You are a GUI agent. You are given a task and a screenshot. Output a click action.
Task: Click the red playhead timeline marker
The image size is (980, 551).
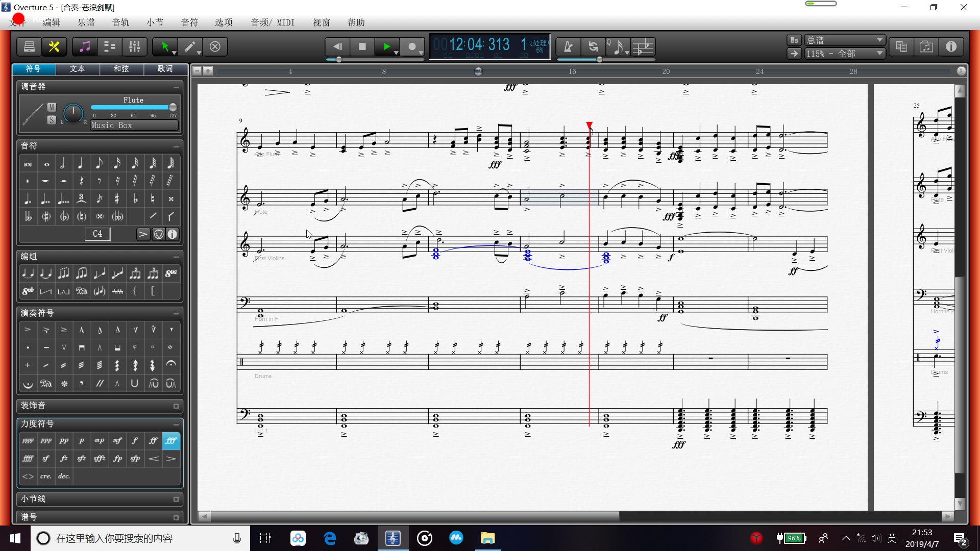pyautogui.click(x=589, y=125)
